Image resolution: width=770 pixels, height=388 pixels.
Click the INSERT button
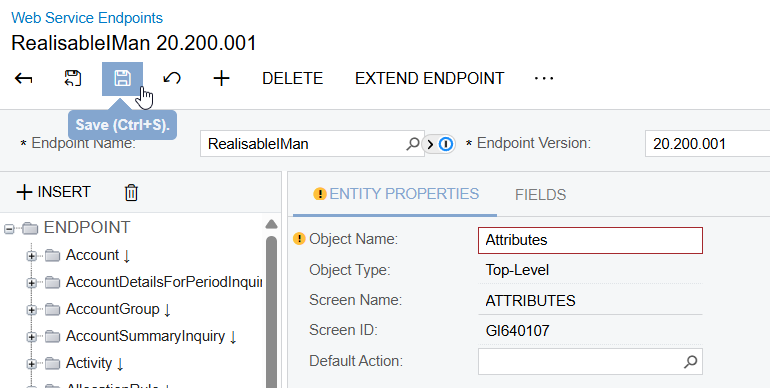(54, 192)
